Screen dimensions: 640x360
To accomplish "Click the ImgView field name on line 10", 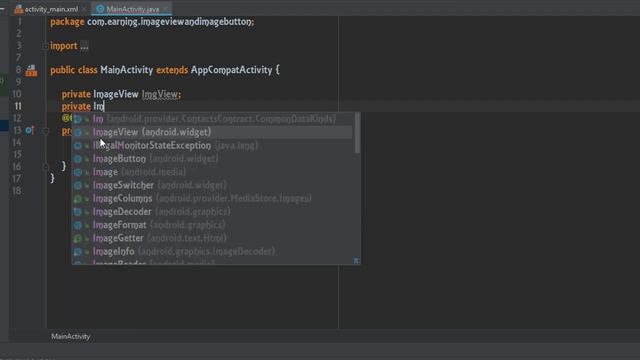I will [160, 94].
